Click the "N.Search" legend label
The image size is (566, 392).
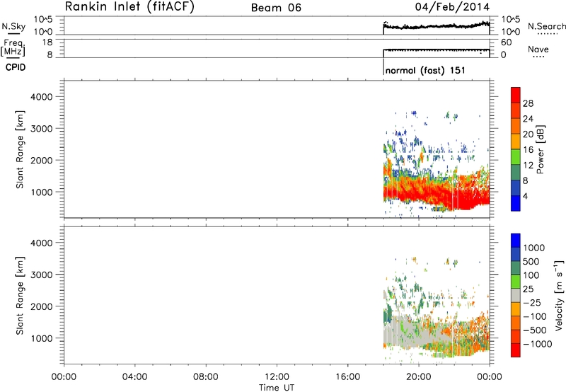pos(547,26)
